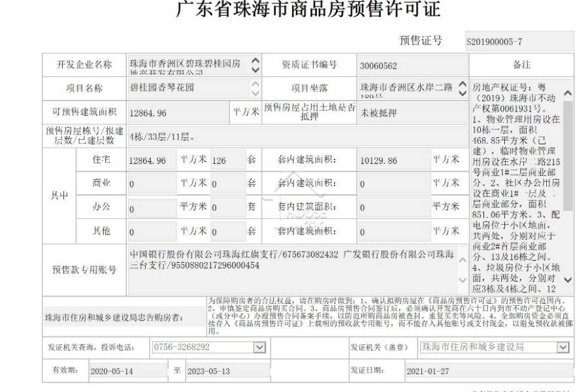Click validity start date 2020-05-14 field
This screenshot has width=588, height=392.
click(x=128, y=371)
